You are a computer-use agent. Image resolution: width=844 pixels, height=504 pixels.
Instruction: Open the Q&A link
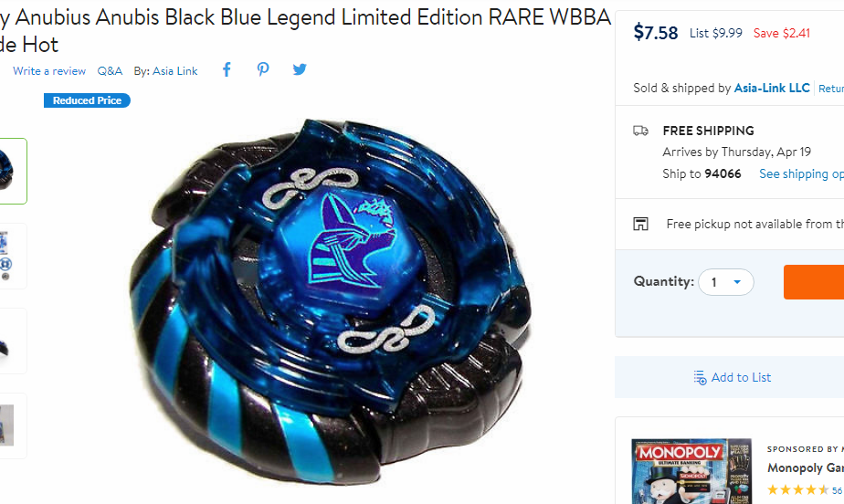pyautogui.click(x=110, y=71)
